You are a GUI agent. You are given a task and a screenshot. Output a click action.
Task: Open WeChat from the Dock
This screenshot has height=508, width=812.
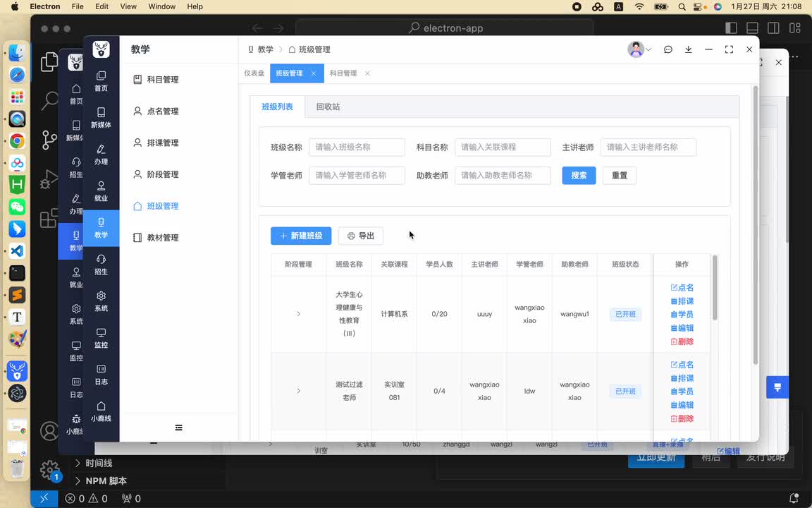point(17,207)
